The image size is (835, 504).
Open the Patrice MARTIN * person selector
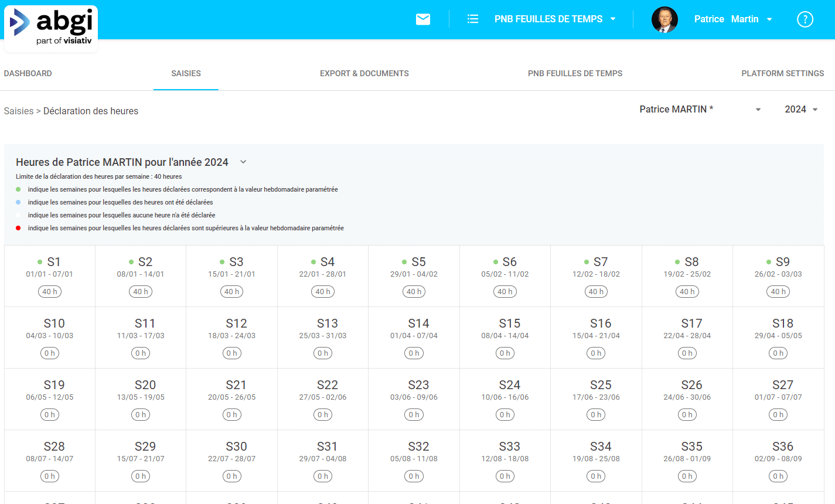[x=700, y=110]
